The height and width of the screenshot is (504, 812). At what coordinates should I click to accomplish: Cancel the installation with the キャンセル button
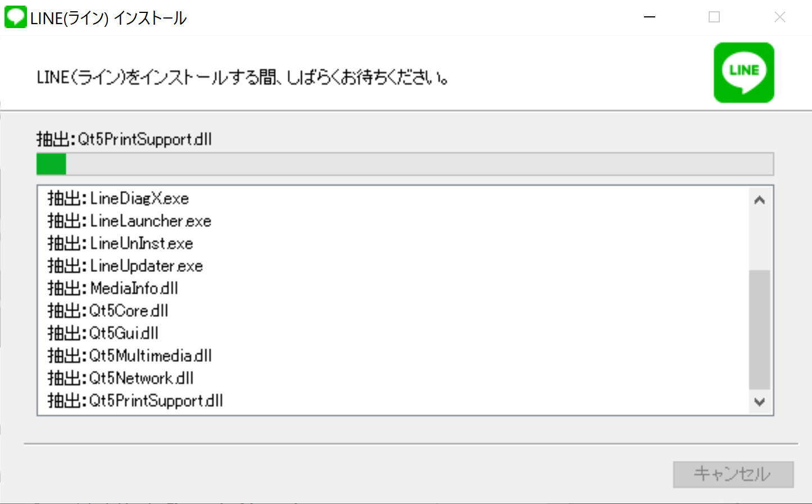tap(733, 474)
